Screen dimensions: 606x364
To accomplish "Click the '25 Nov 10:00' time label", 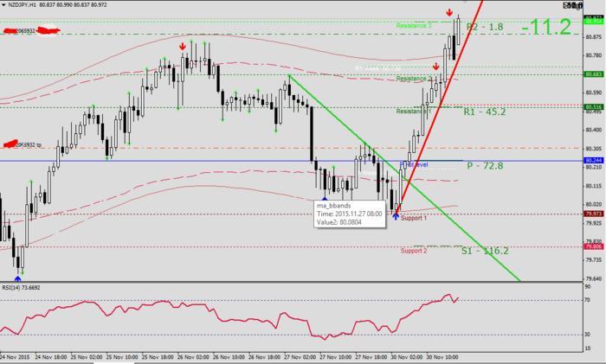I will pyautogui.click(x=122, y=357).
